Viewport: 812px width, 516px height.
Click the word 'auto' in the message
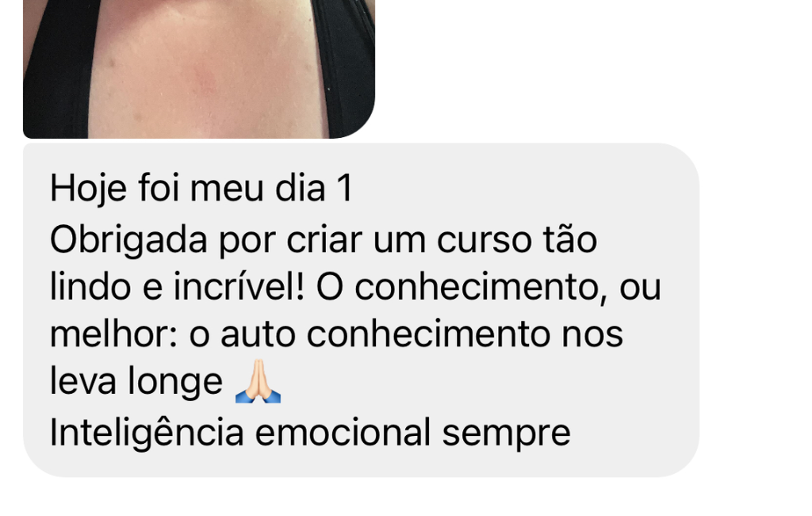pos(258,335)
